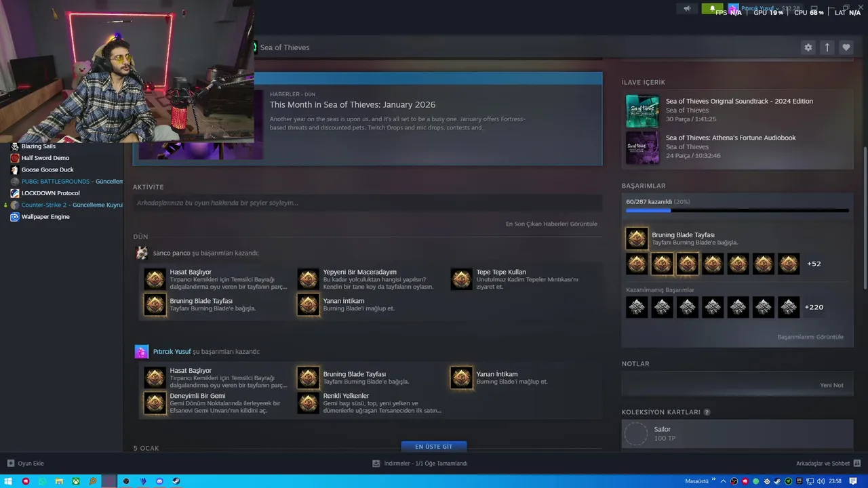Select Wallpaper Engine in library
This screenshot has height=488, width=868.
(x=45, y=217)
